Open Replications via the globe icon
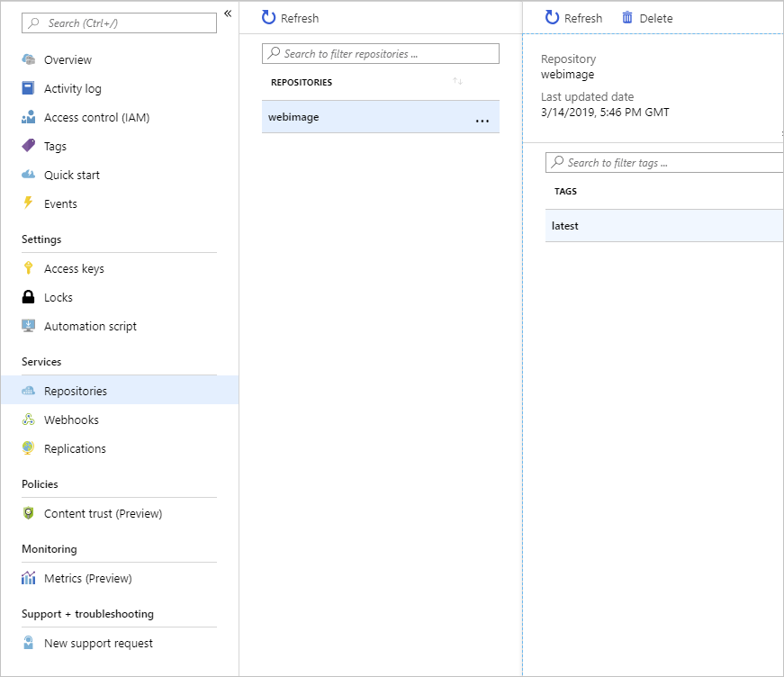This screenshot has height=677, width=784. tap(30, 448)
